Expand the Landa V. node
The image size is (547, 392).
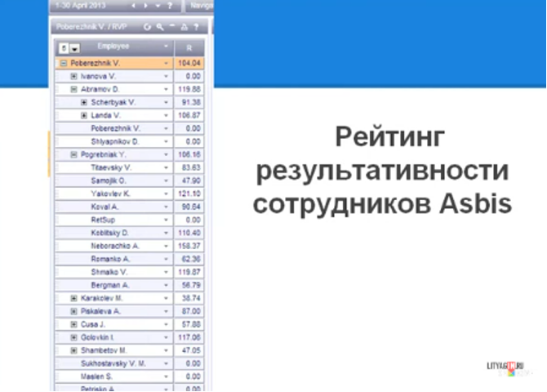[x=84, y=115]
